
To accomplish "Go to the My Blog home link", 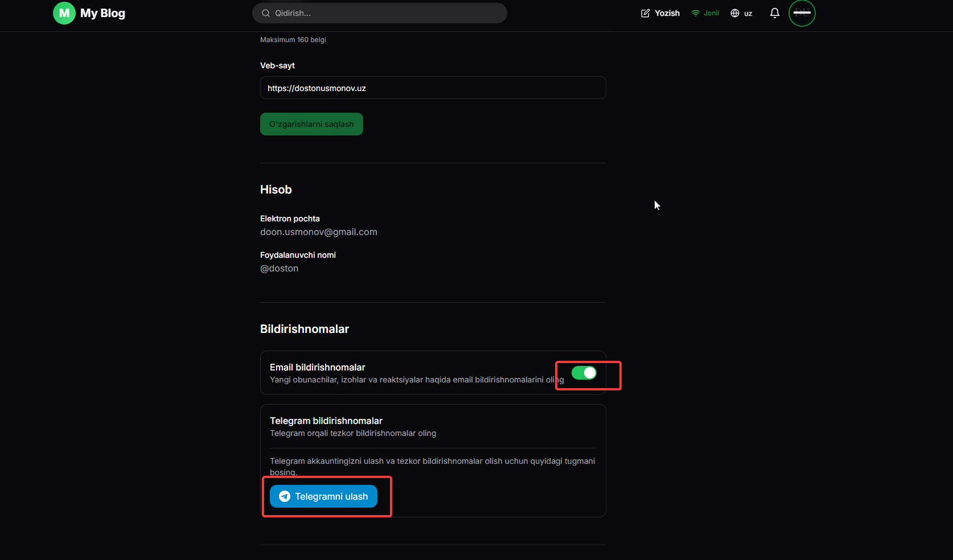I will tap(102, 13).
